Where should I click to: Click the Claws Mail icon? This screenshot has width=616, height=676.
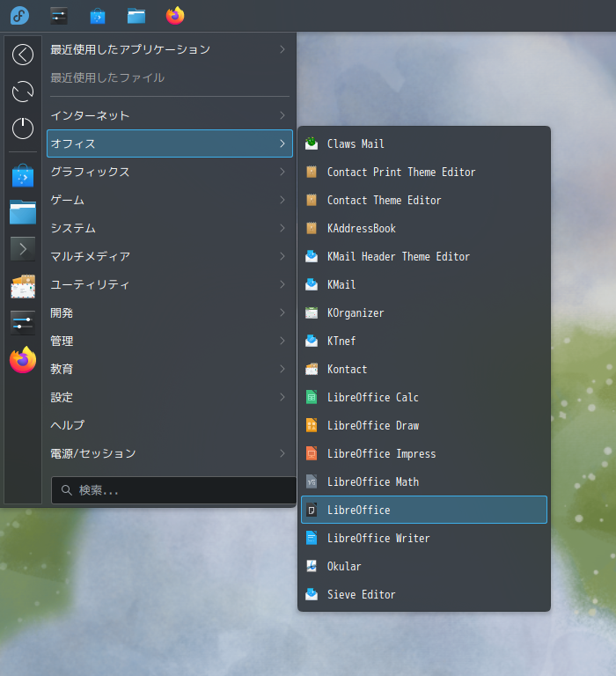point(312,143)
